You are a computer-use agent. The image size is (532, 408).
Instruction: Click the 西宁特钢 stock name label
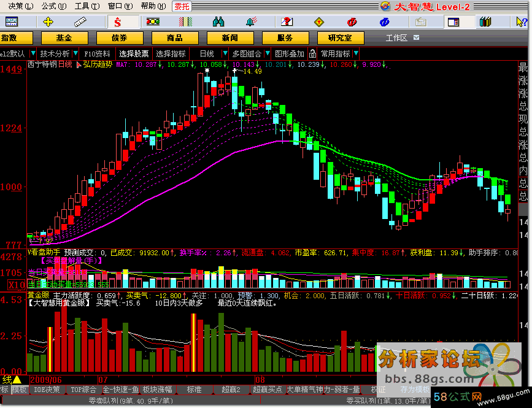[x=42, y=64]
